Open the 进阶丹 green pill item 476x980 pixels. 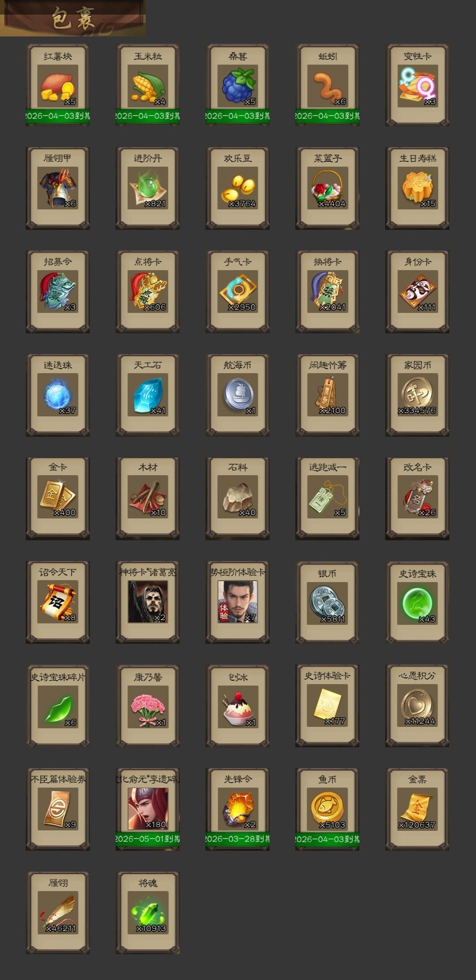pyautogui.click(x=148, y=189)
